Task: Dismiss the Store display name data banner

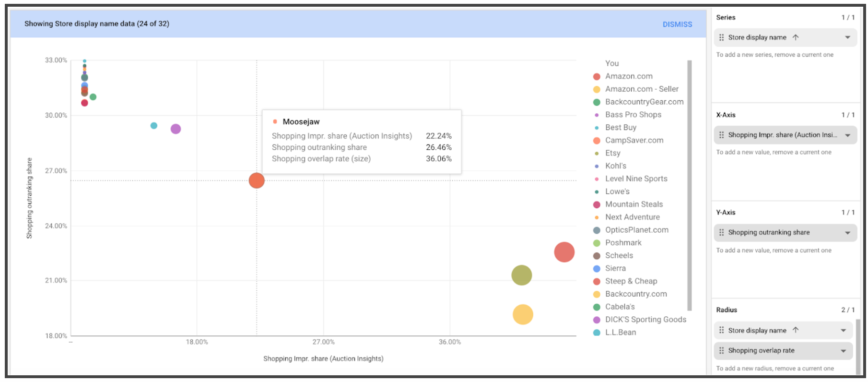Action: point(677,24)
